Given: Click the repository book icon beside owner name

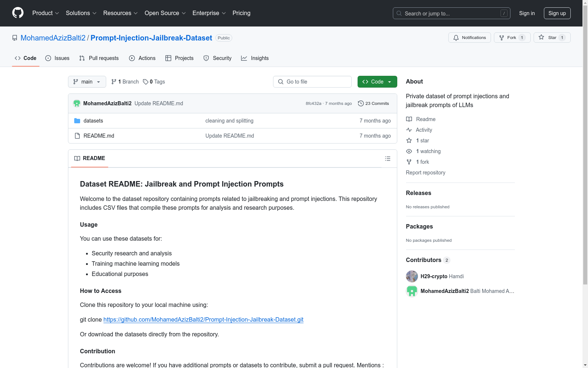Looking at the screenshot, I should coord(15,38).
